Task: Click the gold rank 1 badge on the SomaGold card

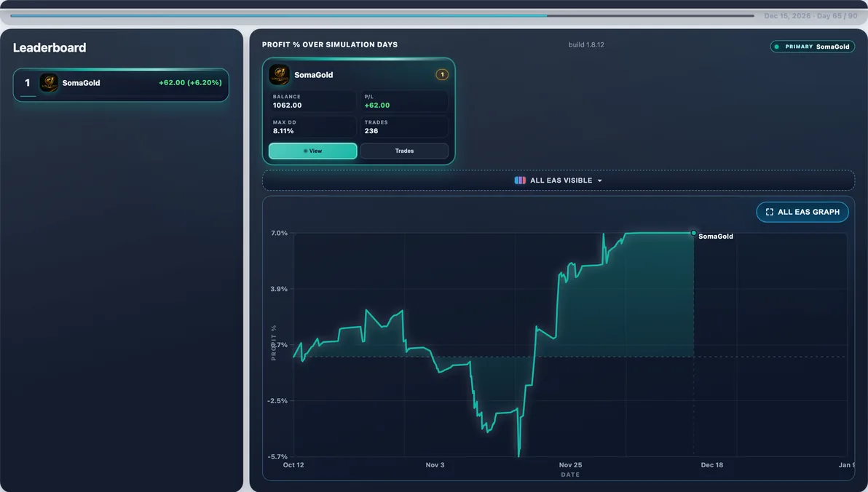Action: point(442,75)
